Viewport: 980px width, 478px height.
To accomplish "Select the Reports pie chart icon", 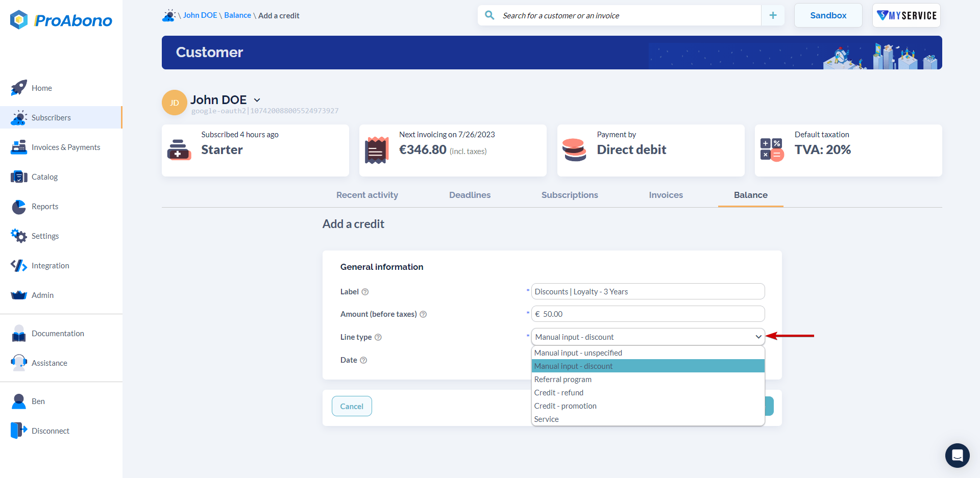I will (18, 207).
